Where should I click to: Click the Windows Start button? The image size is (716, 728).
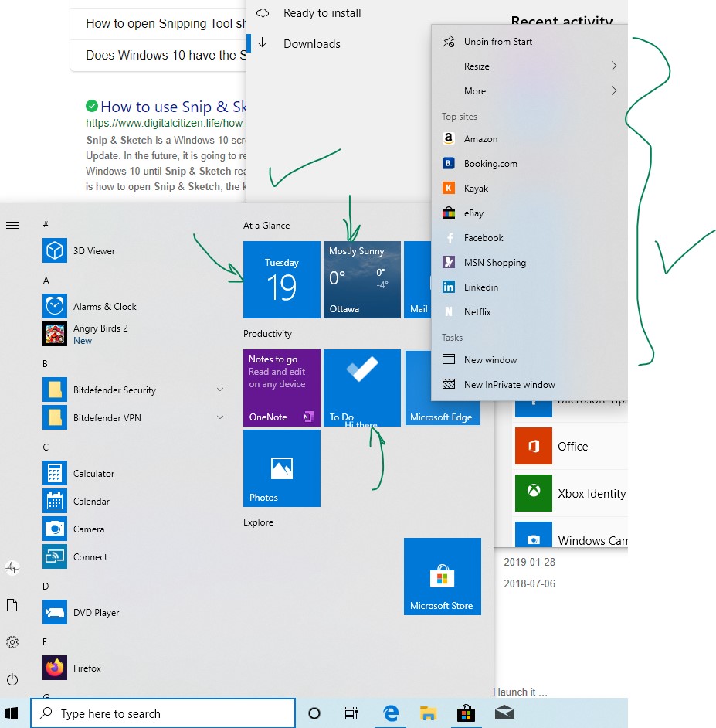tap(12, 713)
